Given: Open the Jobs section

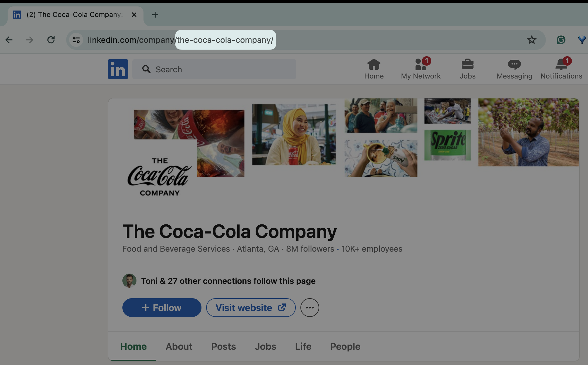Looking at the screenshot, I should click(467, 69).
